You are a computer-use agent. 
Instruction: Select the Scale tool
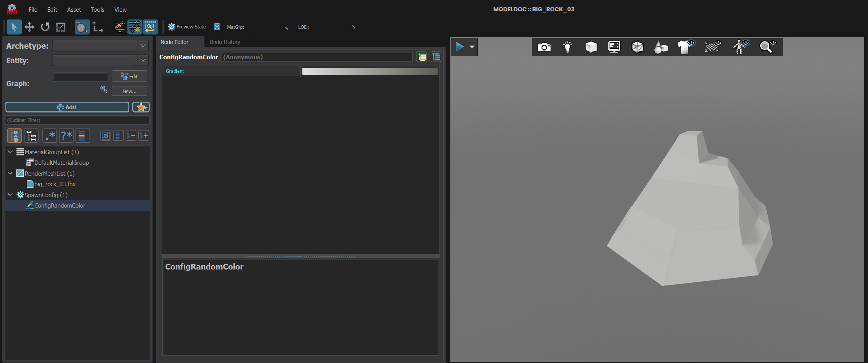click(x=60, y=27)
